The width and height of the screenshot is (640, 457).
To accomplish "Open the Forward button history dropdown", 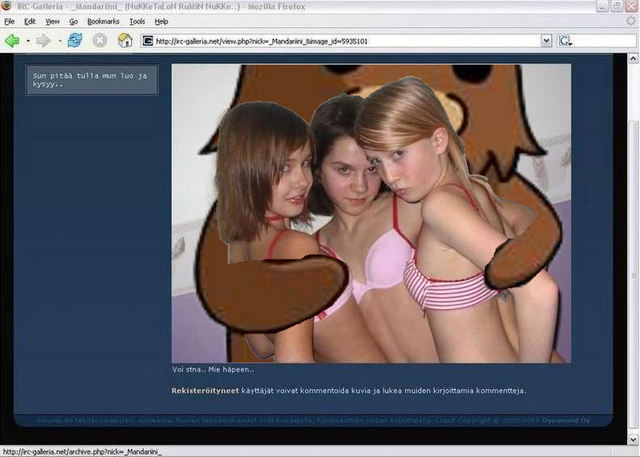I will point(57,41).
